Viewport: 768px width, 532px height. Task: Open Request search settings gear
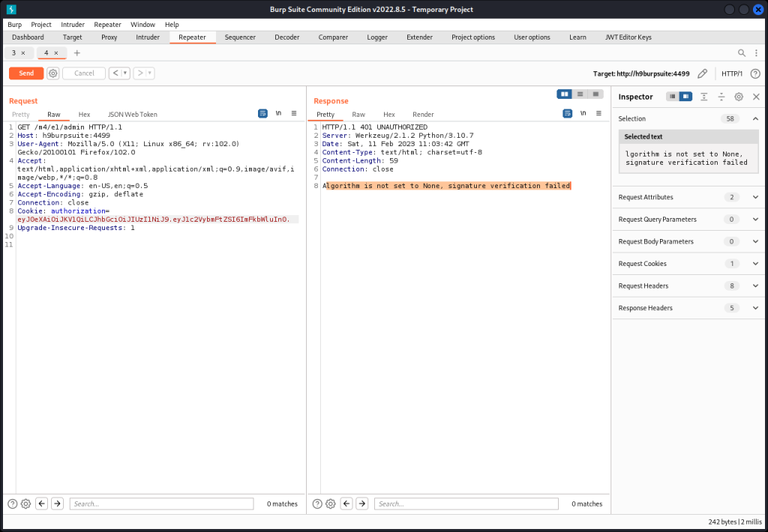pyautogui.click(x=26, y=504)
